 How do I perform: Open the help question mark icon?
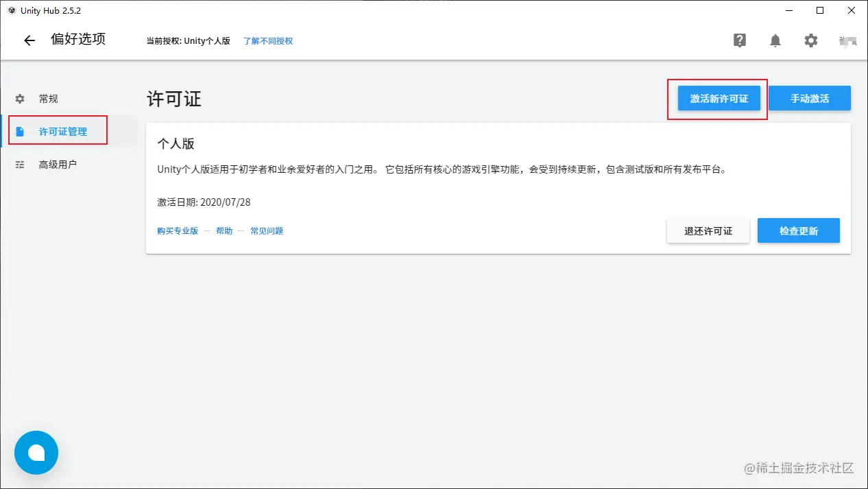coord(740,40)
